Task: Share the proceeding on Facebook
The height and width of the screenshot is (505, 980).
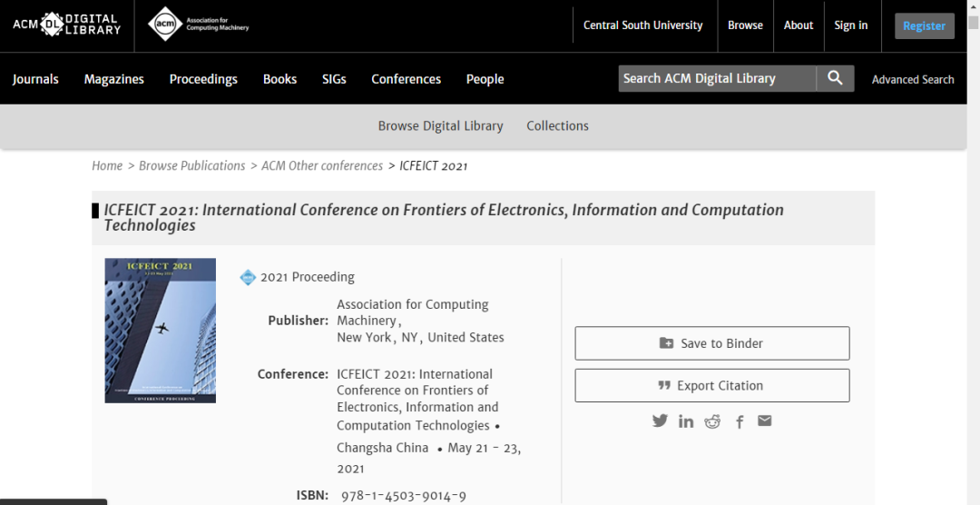Action: 740,421
